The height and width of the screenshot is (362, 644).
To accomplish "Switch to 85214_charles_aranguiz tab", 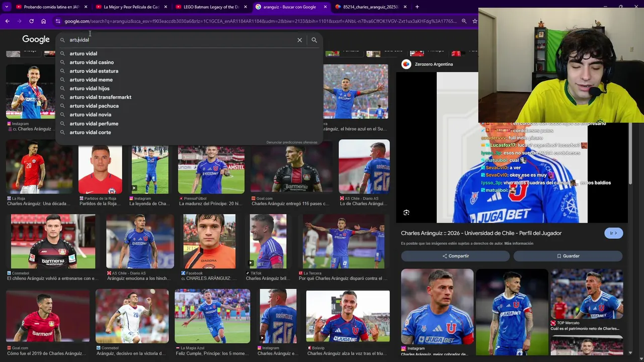I will (x=371, y=7).
